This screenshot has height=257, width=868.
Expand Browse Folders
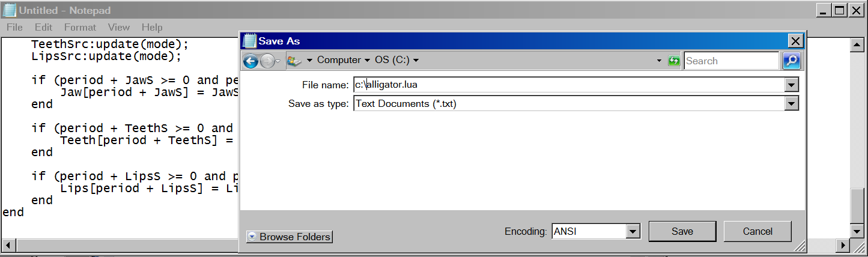click(x=290, y=237)
